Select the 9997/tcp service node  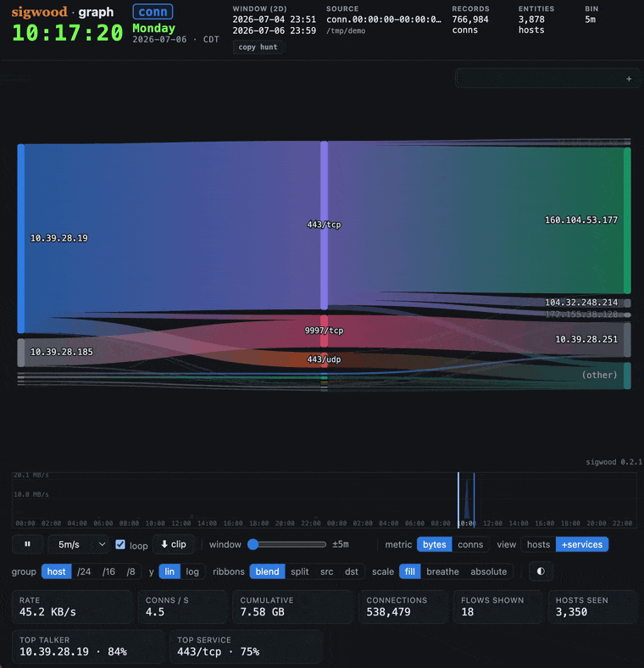325,331
